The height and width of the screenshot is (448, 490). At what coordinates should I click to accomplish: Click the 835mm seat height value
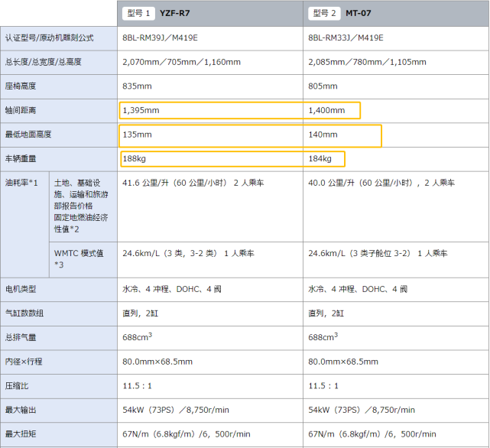tap(137, 86)
